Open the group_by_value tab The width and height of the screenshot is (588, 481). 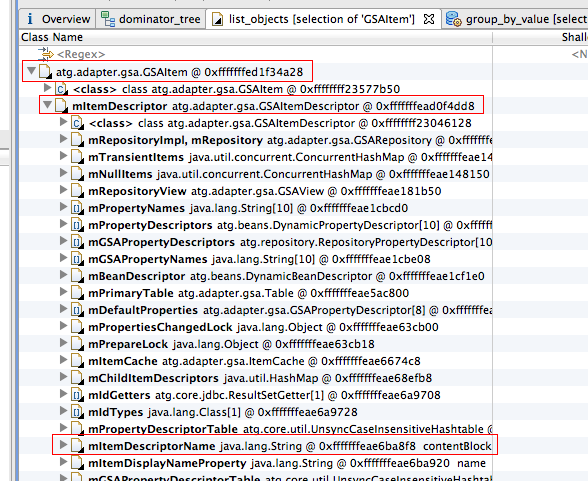515,19
